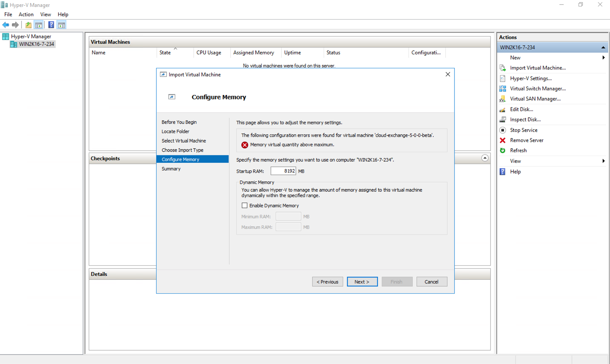Enable Dynamic Memory checkbox
Viewport: 610px width, 364px height.
coord(245,205)
